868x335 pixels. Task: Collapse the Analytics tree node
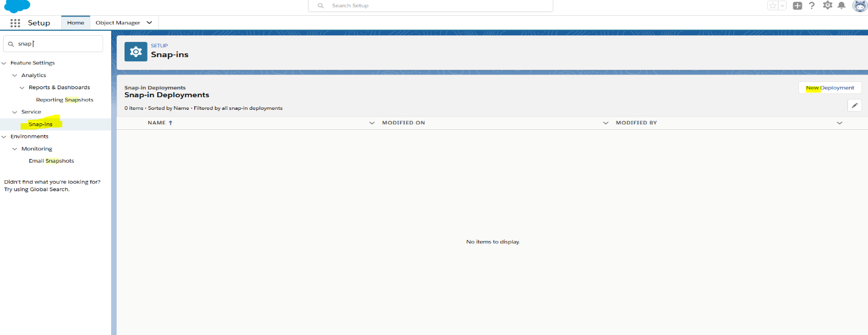15,75
